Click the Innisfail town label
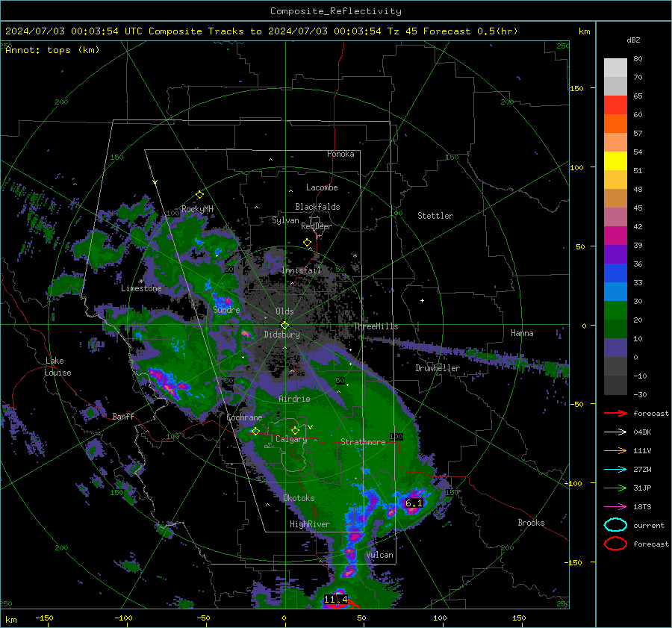The image size is (672, 628). (x=301, y=270)
